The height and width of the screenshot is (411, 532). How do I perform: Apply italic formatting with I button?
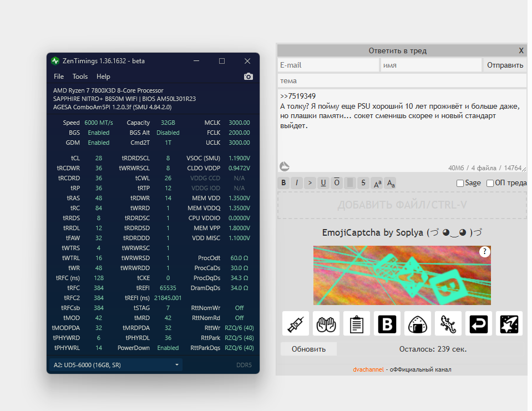pyautogui.click(x=297, y=183)
